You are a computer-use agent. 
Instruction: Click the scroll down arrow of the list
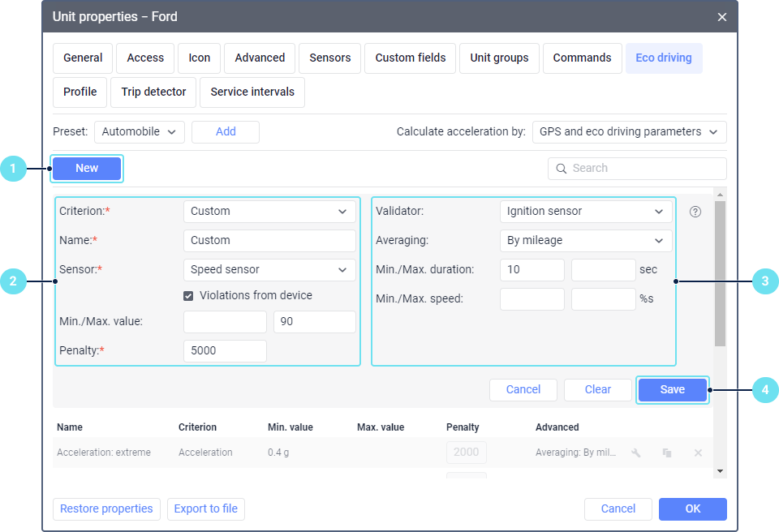(x=720, y=470)
